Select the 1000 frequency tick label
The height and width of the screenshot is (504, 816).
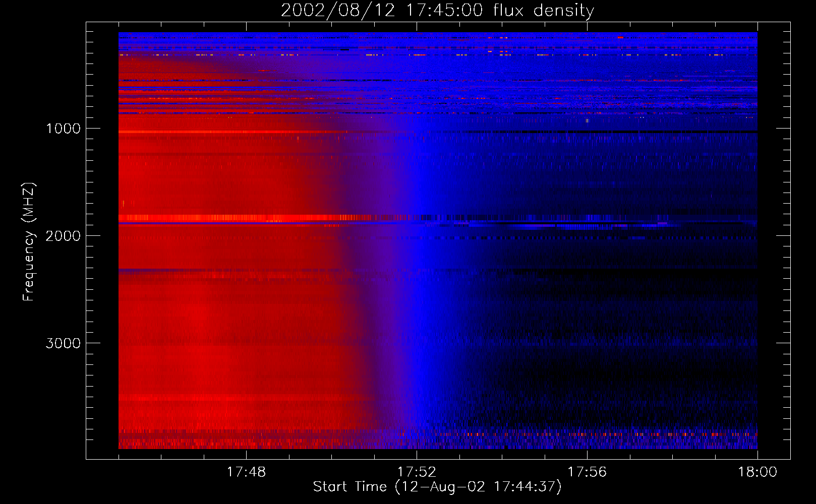pyautogui.click(x=63, y=129)
